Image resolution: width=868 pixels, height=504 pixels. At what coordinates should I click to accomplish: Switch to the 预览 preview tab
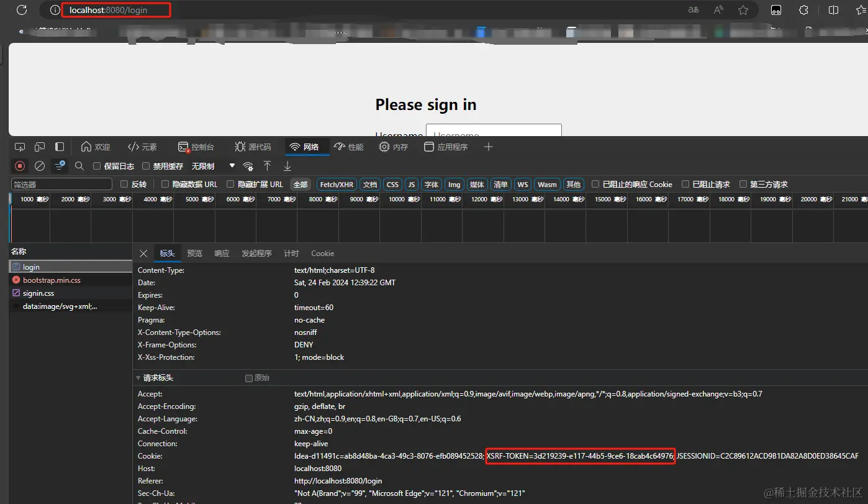point(194,254)
